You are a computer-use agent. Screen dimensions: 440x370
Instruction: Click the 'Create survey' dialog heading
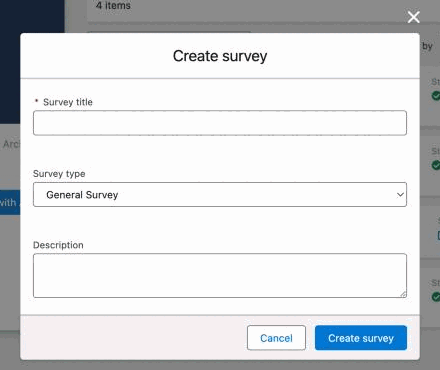(x=220, y=56)
